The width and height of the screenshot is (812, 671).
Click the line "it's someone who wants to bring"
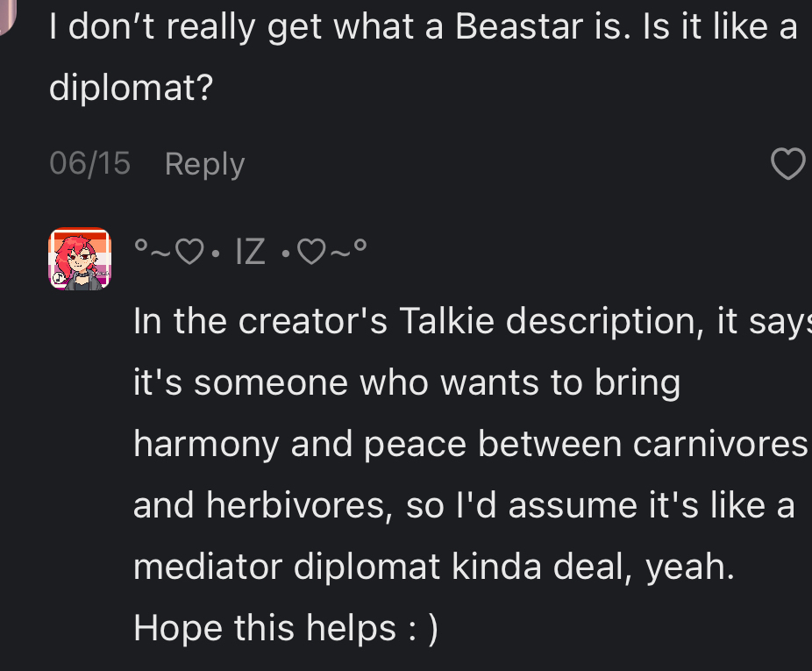click(406, 383)
